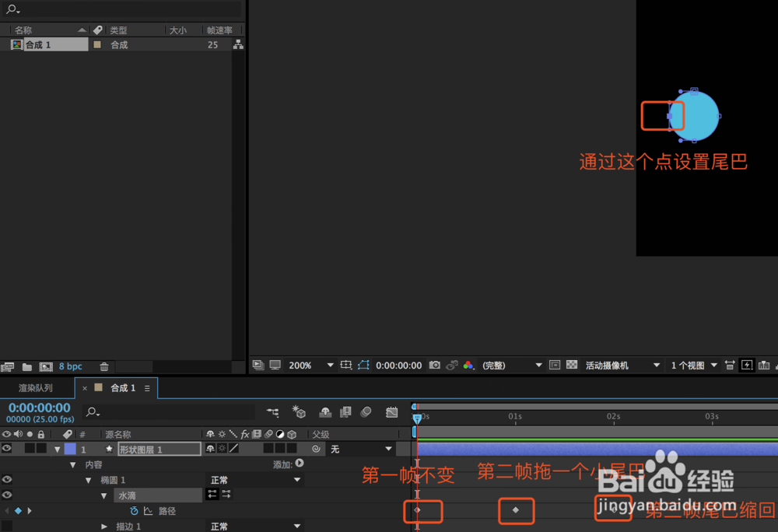The image size is (778, 532).
Task: Click the label tag column header in project panel
Action: coord(98,30)
